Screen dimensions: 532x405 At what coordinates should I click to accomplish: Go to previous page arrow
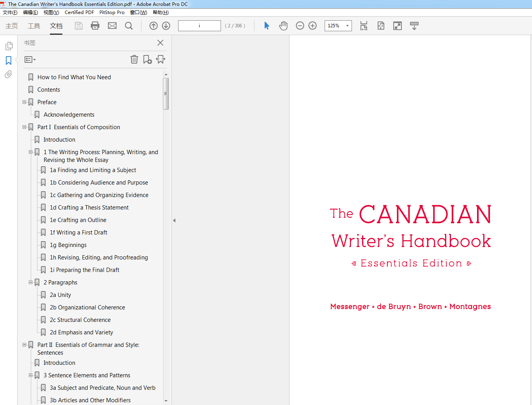pyautogui.click(x=154, y=26)
